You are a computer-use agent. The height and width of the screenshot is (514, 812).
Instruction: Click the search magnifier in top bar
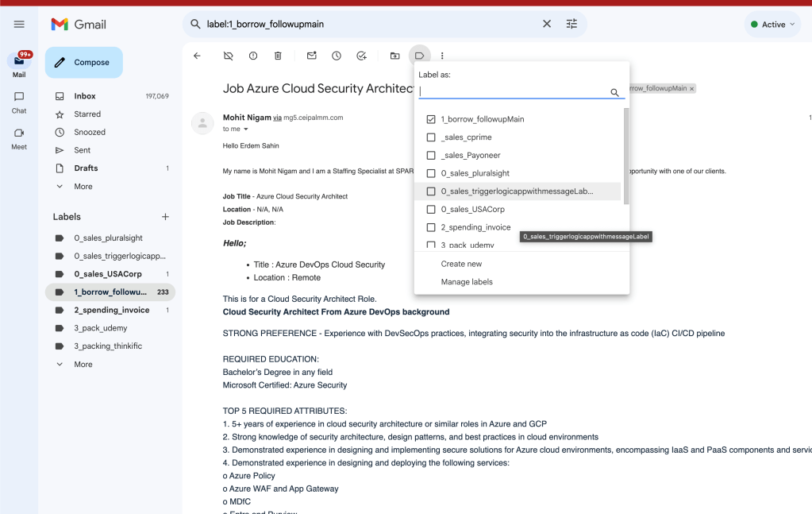195,24
